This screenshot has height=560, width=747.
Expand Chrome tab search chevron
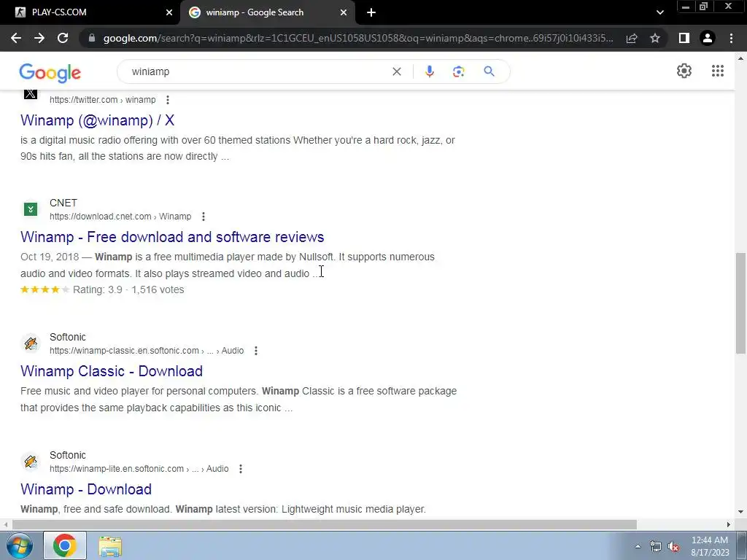pos(659,12)
